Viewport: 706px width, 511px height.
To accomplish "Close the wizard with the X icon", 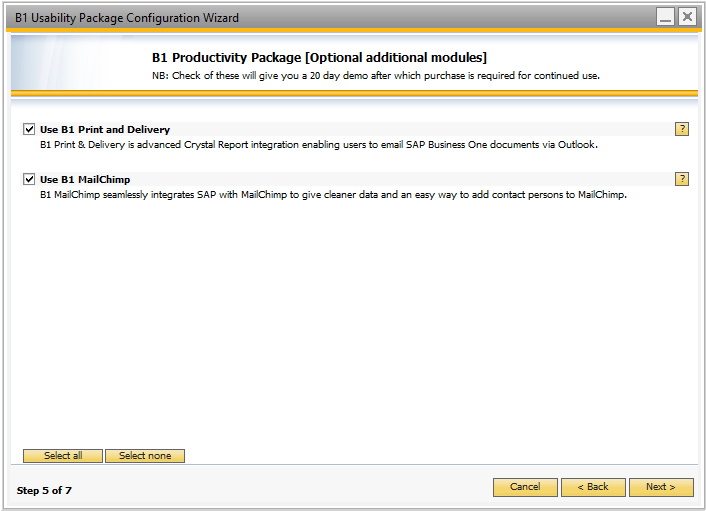I will (x=687, y=17).
